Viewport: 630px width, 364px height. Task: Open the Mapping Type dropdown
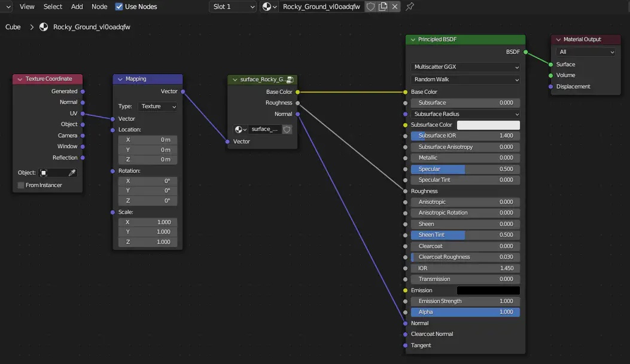click(x=157, y=106)
